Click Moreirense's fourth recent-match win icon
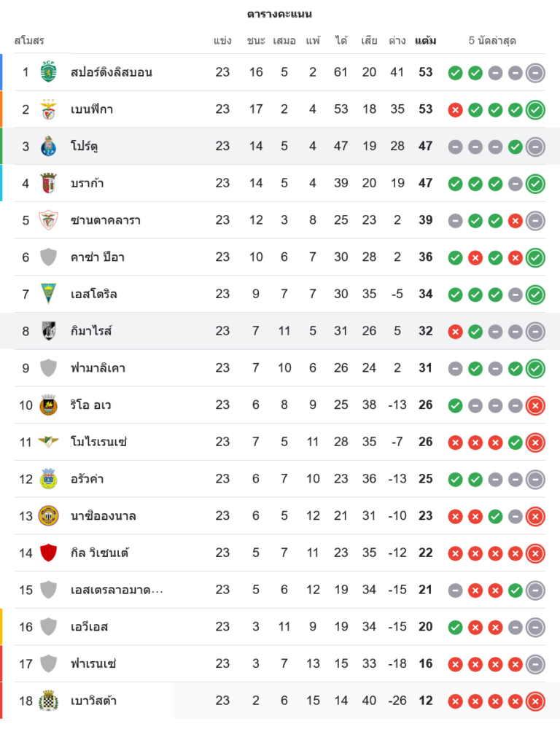 click(x=515, y=442)
